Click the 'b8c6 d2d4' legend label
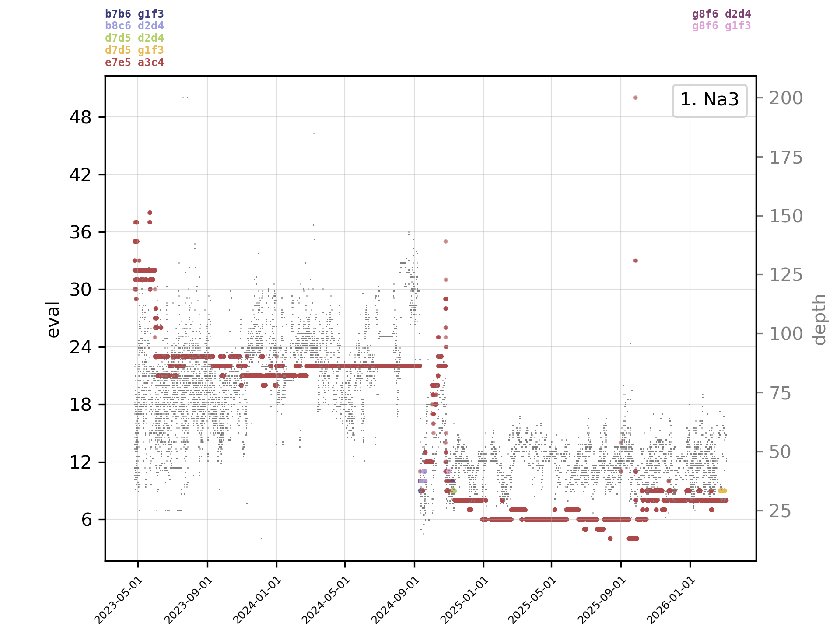 click(134, 26)
